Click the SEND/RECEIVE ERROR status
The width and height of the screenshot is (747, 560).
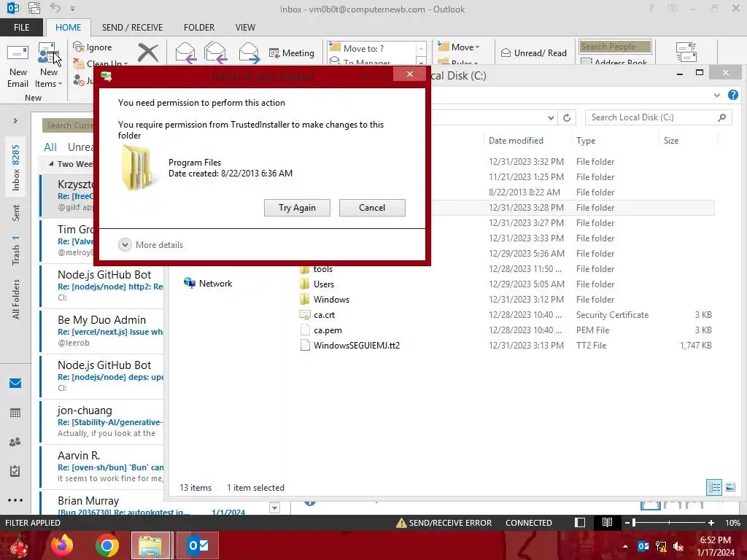pyautogui.click(x=444, y=522)
